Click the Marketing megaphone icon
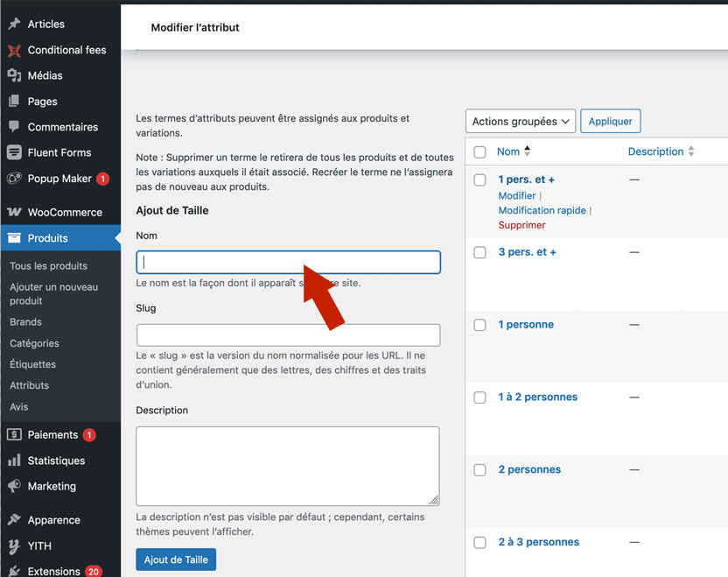728x577 pixels. (x=14, y=486)
